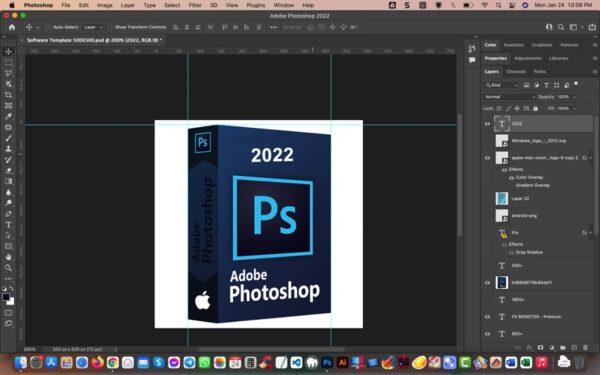Enable the Auto-Select checkbox
Image resolution: width=600 pixels, height=375 pixels.
click(48, 27)
